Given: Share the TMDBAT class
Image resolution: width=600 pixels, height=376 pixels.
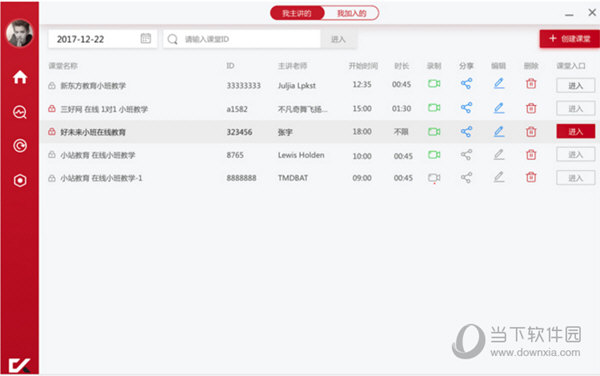Looking at the screenshot, I should [466, 177].
